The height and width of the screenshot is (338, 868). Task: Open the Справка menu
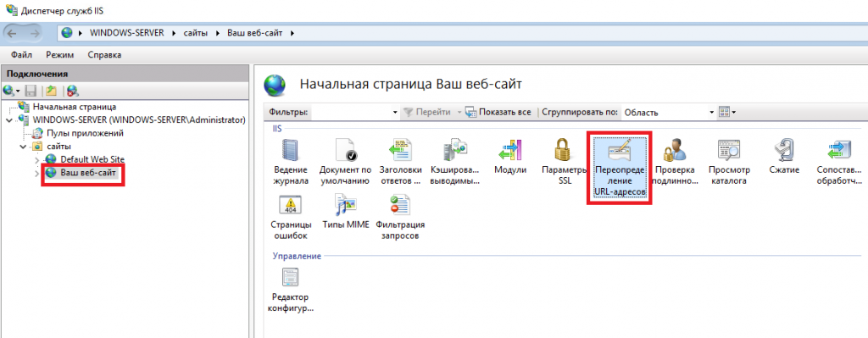point(104,55)
